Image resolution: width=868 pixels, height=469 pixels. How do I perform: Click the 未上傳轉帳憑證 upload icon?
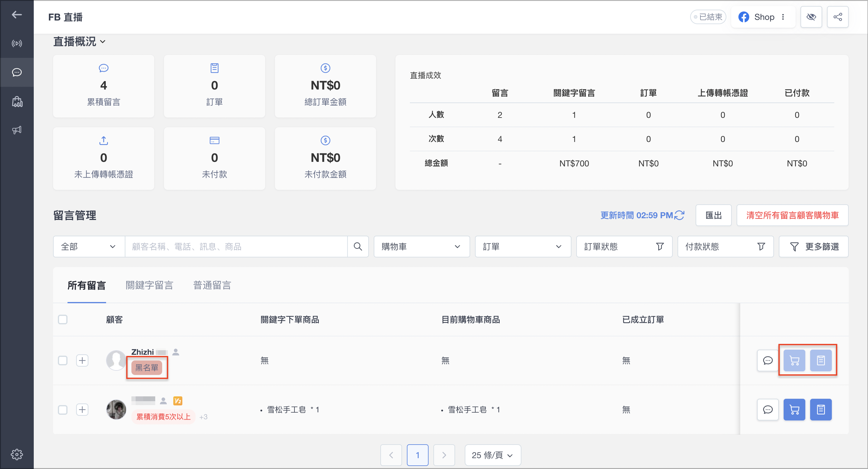(103, 140)
